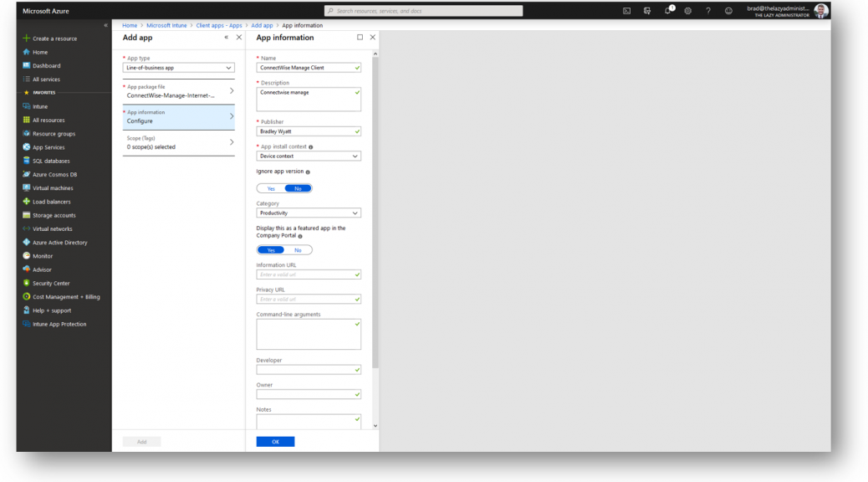Click the Resource groups icon
The image size is (868, 482).
tap(26, 133)
